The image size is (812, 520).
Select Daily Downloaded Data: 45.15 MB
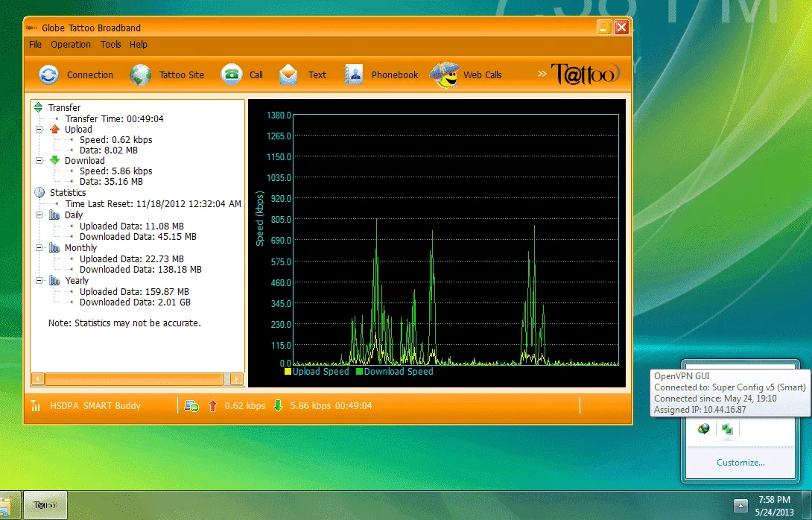click(x=138, y=237)
